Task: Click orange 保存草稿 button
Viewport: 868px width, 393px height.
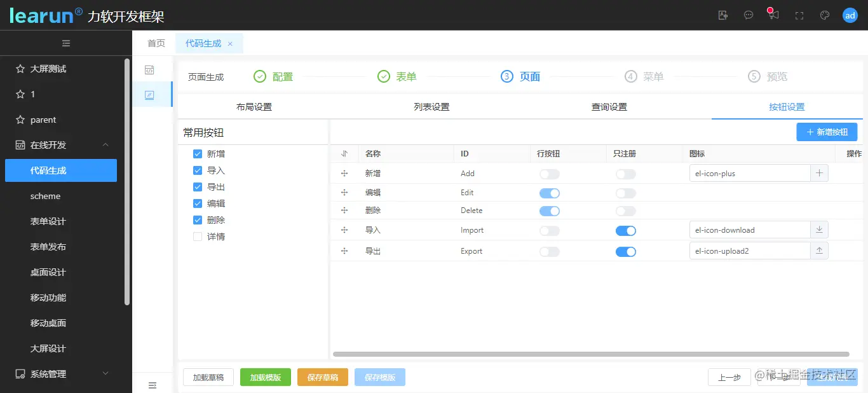Action: pos(323,377)
